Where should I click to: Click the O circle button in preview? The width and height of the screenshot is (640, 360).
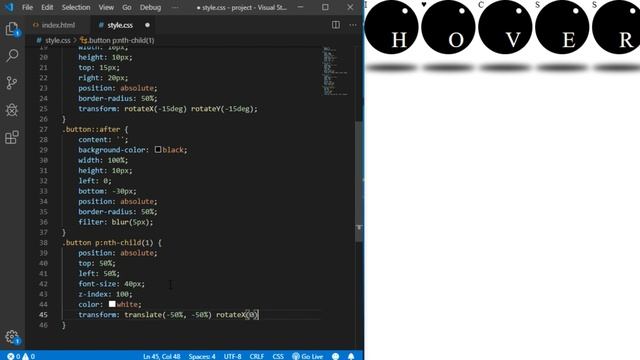[448, 27]
